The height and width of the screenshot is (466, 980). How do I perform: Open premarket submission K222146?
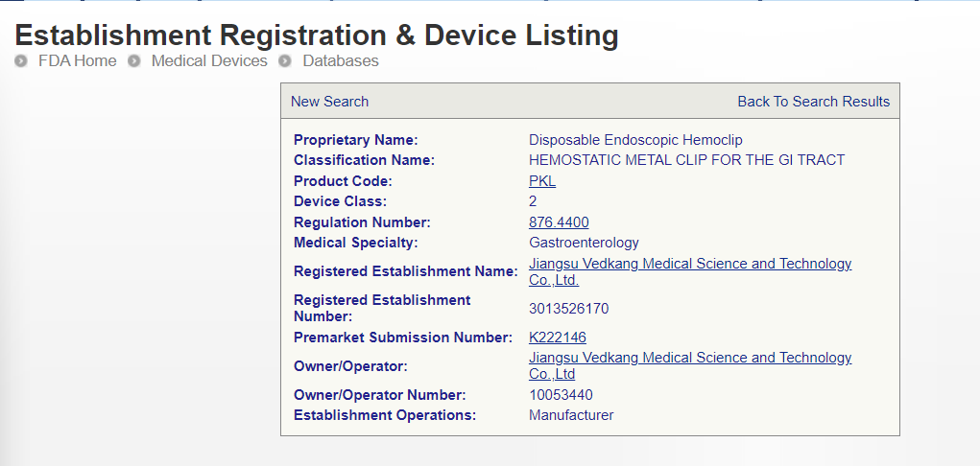tap(558, 338)
